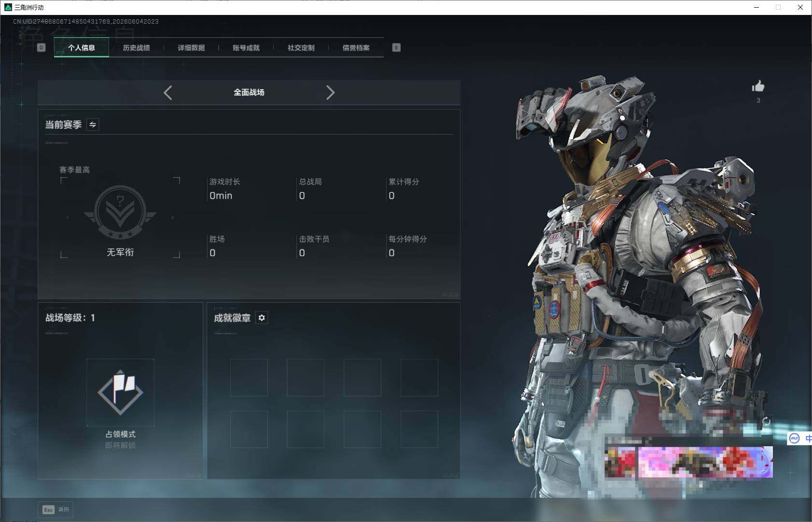
Task: Click the 占领模式 flag icon
Action: click(120, 392)
